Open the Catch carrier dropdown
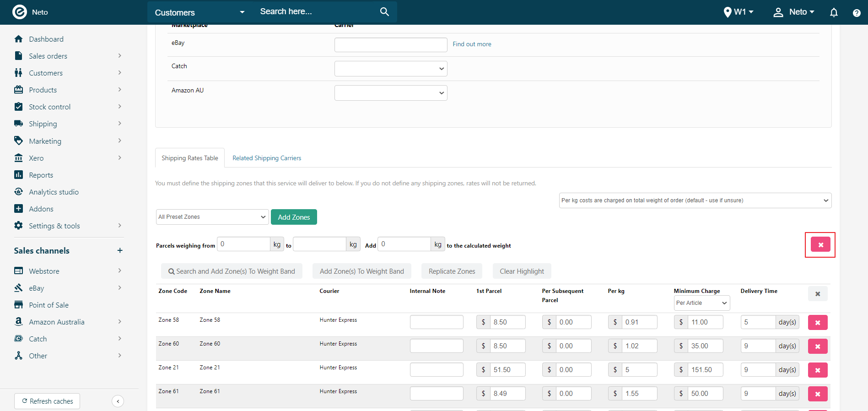868x411 pixels. [391, 69]
